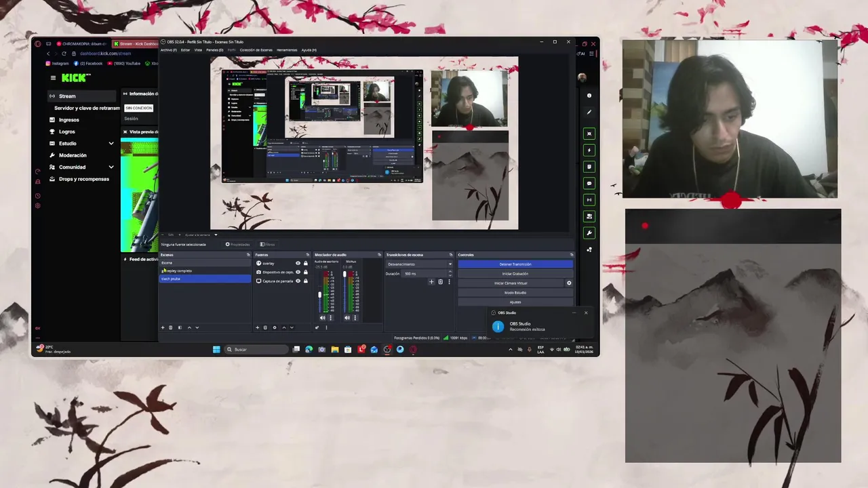868x488 pixels.
Task: Move source up in Fuentes list
Action: point(284,327)
